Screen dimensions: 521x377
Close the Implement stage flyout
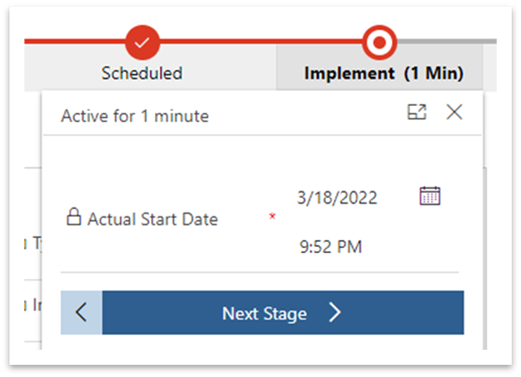pos(454,112)
